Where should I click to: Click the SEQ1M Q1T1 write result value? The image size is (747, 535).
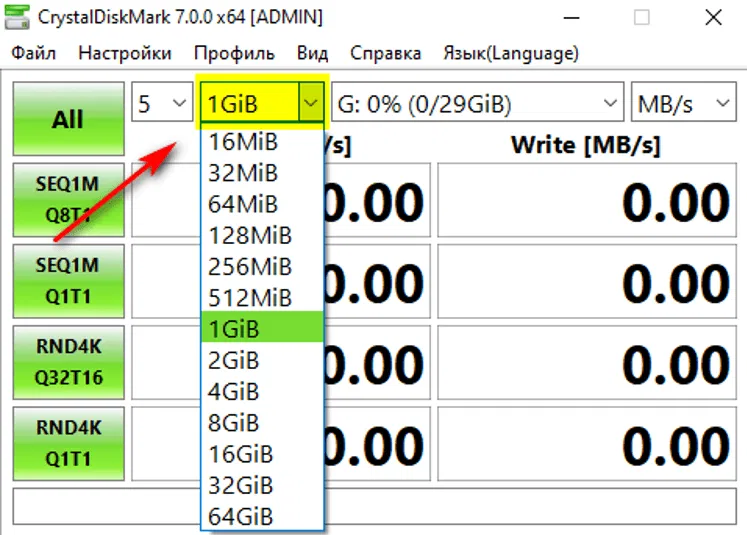(587, 281)
